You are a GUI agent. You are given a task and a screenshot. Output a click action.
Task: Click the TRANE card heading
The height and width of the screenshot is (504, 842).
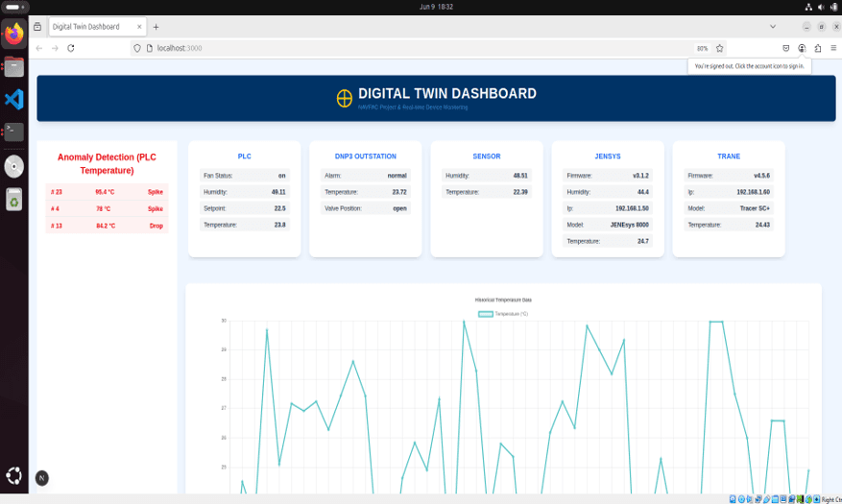pos(729,156)
